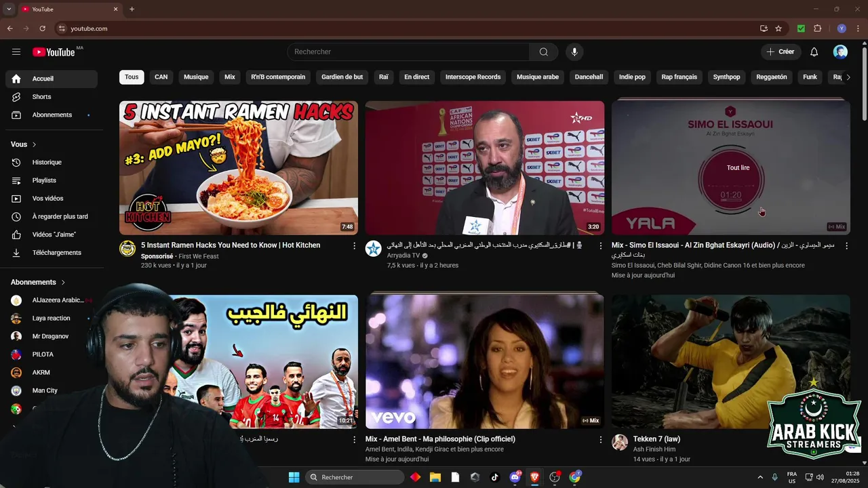This screenshot has width=868, height=488.
Task: Click Tout lire on Simo El Issaoui mix
Action: (738, 167)
